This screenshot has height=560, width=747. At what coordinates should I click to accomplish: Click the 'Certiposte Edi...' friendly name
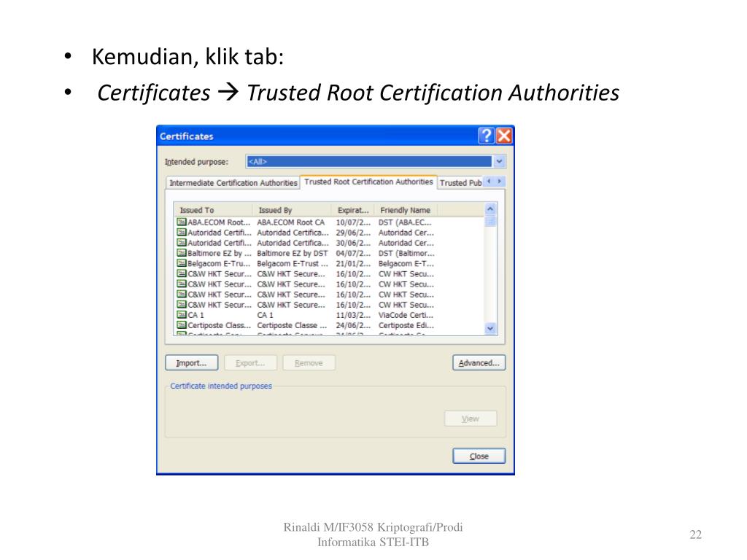point(406,326)
